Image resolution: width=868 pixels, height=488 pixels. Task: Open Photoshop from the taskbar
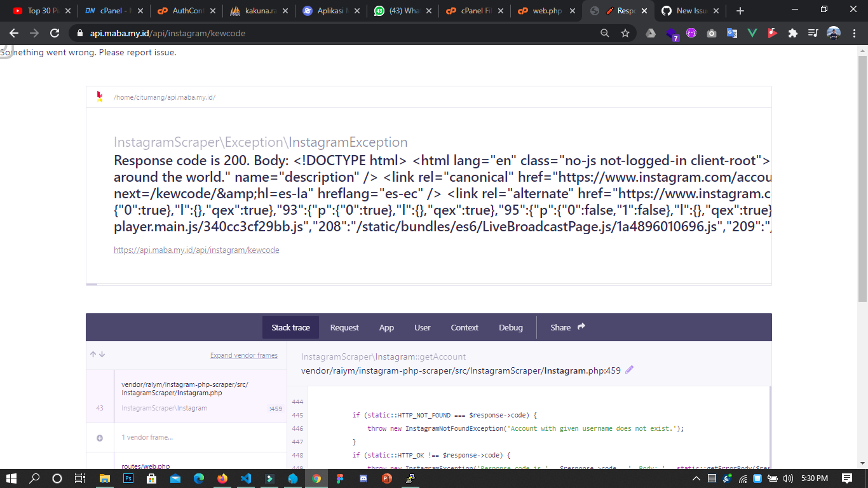click(x=128, y=478)
